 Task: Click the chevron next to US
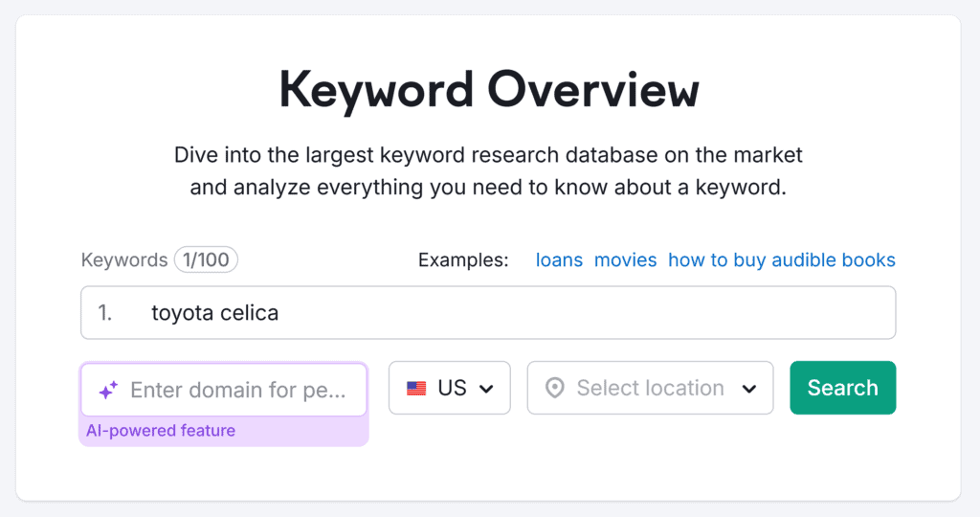(x=486, y=389)
